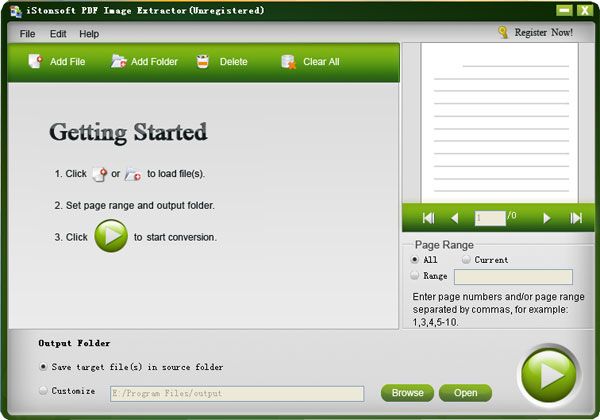The height and width of the screenshot is (420, 600).
Task: Click the Delete label in toolbar
Action: click(x=233, y=62)
